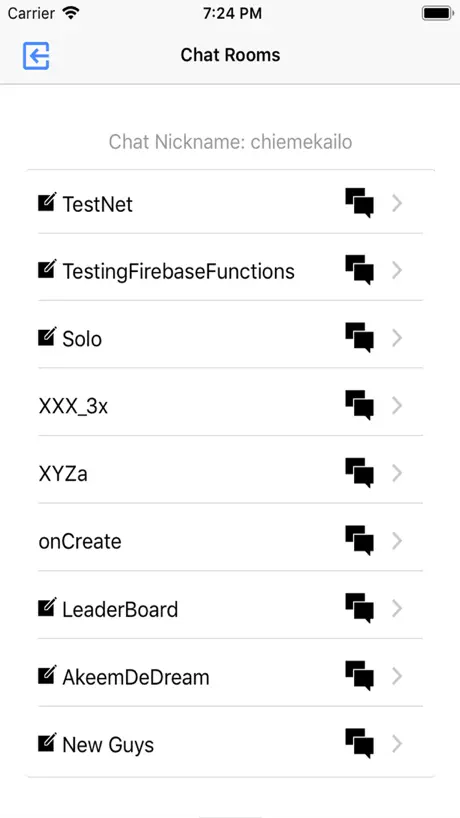460x818 pixels.
Task: Click edit icon next to LeaderBoard
Action: [47, 607]
